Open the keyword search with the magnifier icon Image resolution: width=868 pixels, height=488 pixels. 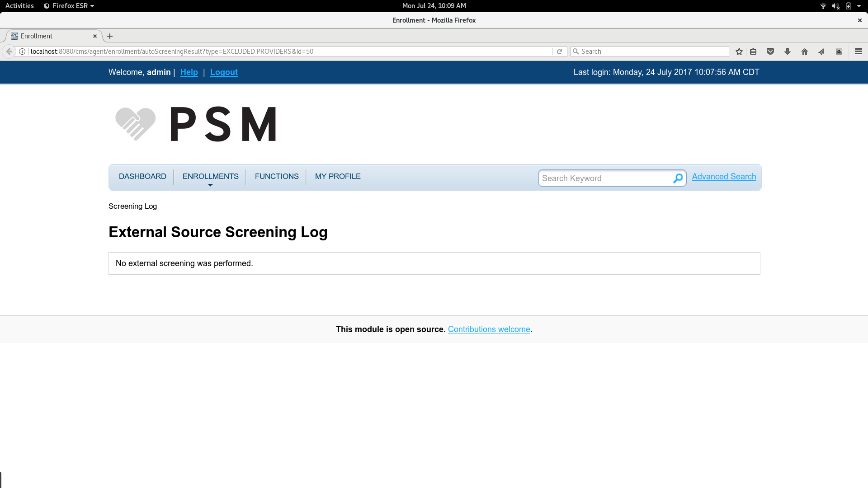point(678,178)
